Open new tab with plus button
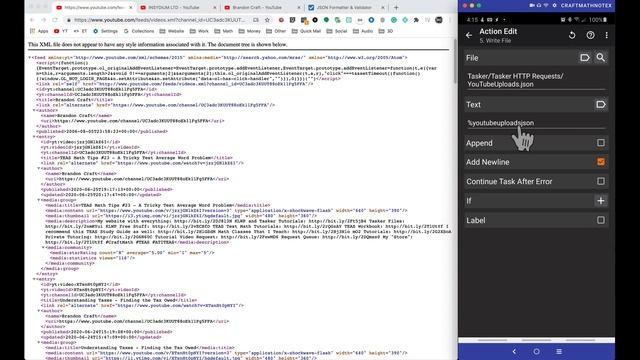This screenshot has width=640, height=360. (396, 7)
